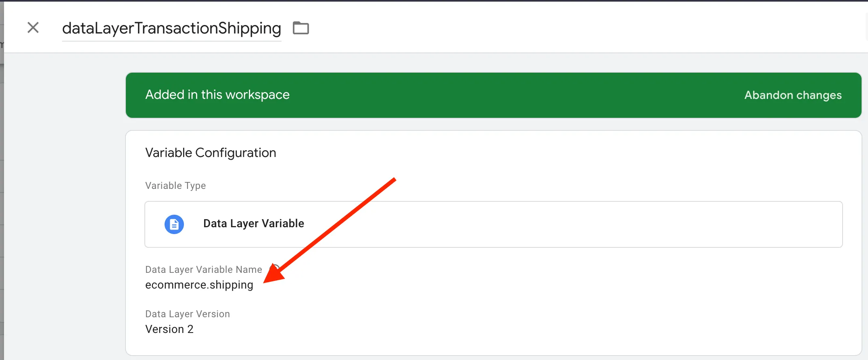The image size is (868, 360).
Task: Open the folder icon beside the variable name
Action: click(x=301, y=28)
